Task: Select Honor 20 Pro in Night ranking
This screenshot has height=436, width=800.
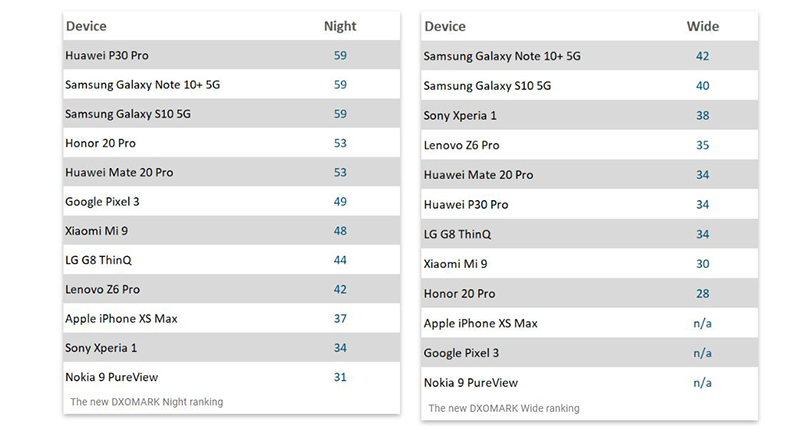Action: pos(101,143)
